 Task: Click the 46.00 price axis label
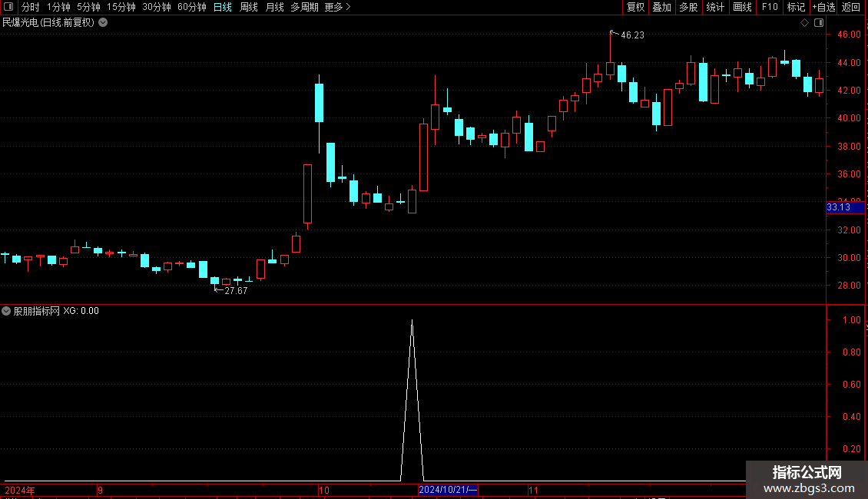click(x=849, y=35)
